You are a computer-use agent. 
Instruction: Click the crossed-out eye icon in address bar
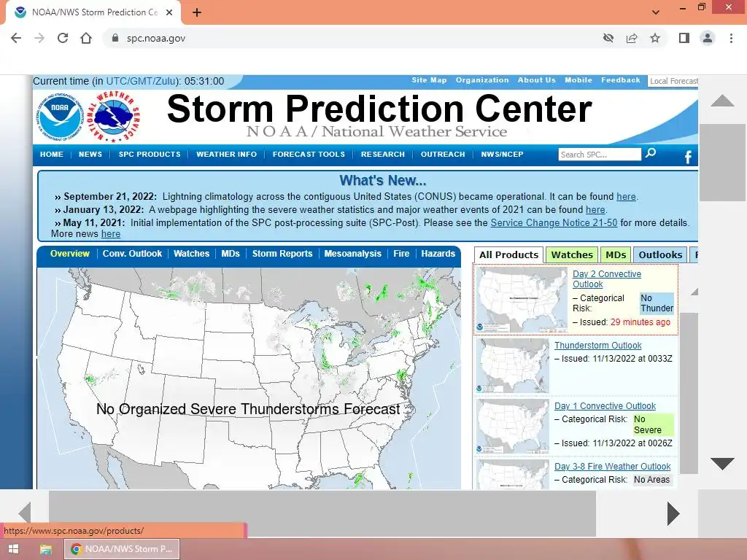[608, 38]
